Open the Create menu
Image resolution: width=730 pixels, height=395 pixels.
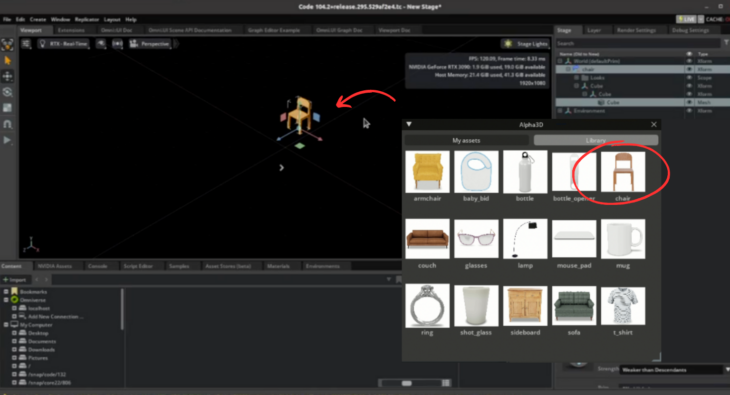click(x=38, y=20)
